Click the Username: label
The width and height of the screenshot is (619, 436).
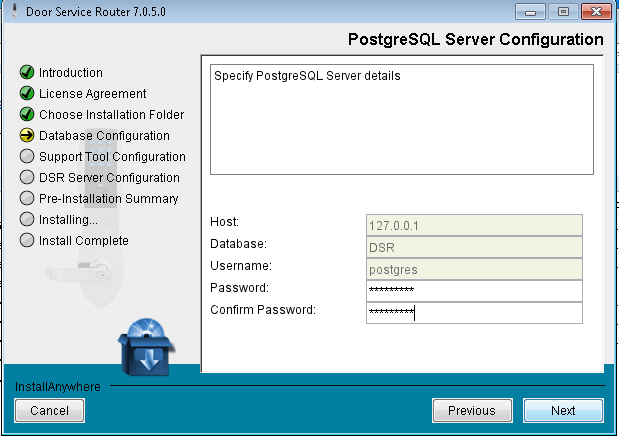tap(241, 266)
